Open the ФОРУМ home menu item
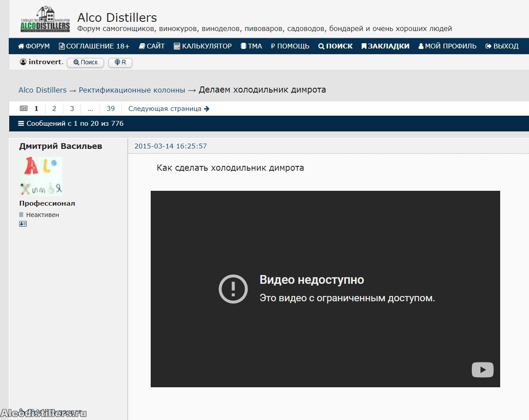 34,46
